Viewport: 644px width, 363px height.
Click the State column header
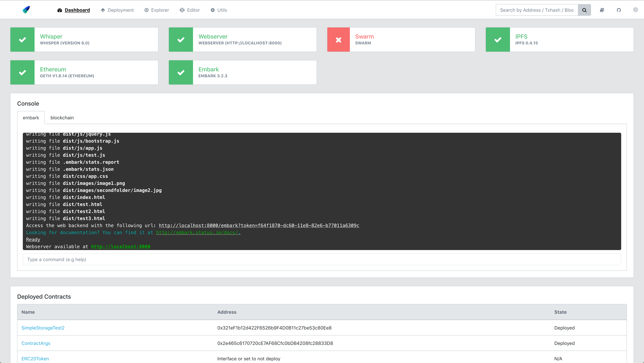560,312
